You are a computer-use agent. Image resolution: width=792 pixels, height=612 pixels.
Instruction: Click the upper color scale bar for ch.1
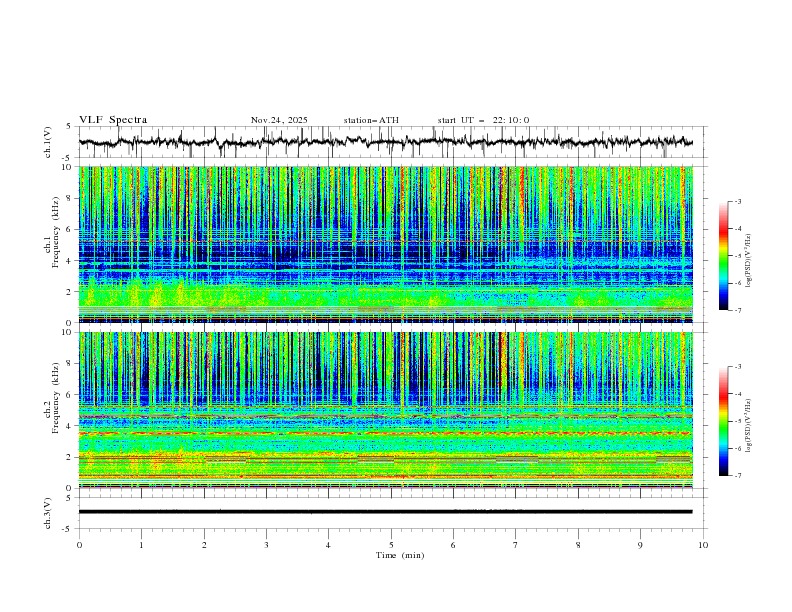(723, 256)
